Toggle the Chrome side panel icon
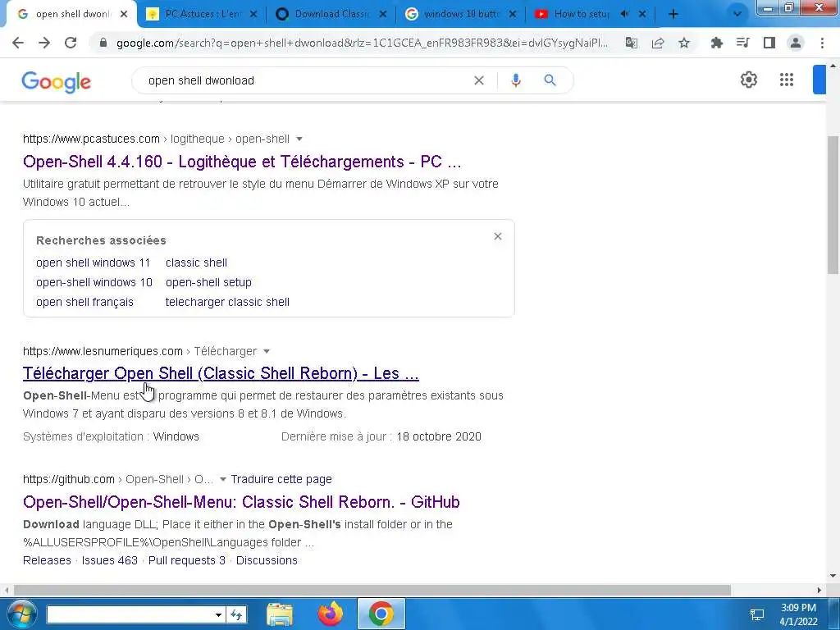 [x=769, y=43]
